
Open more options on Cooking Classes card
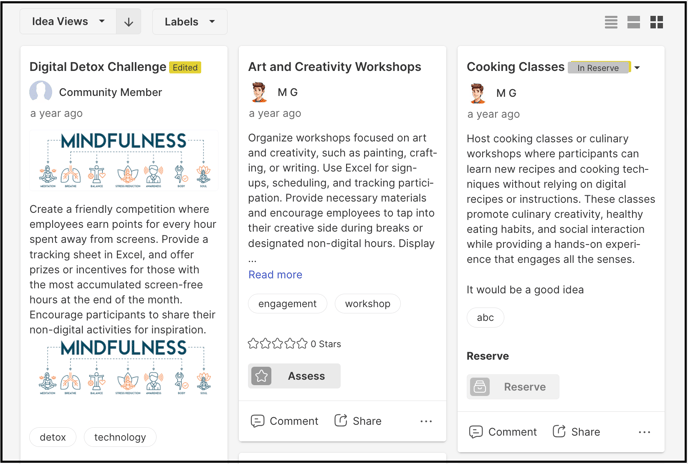(645, 432)
